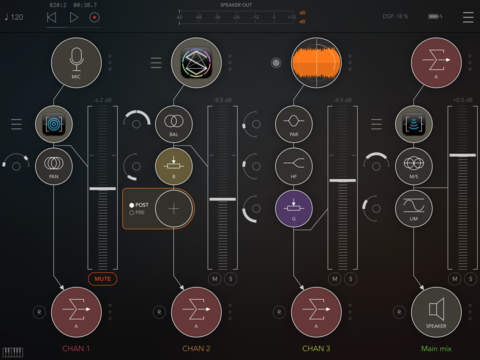
Task: Click the record button in the transport
Action: tap(95, 17)
